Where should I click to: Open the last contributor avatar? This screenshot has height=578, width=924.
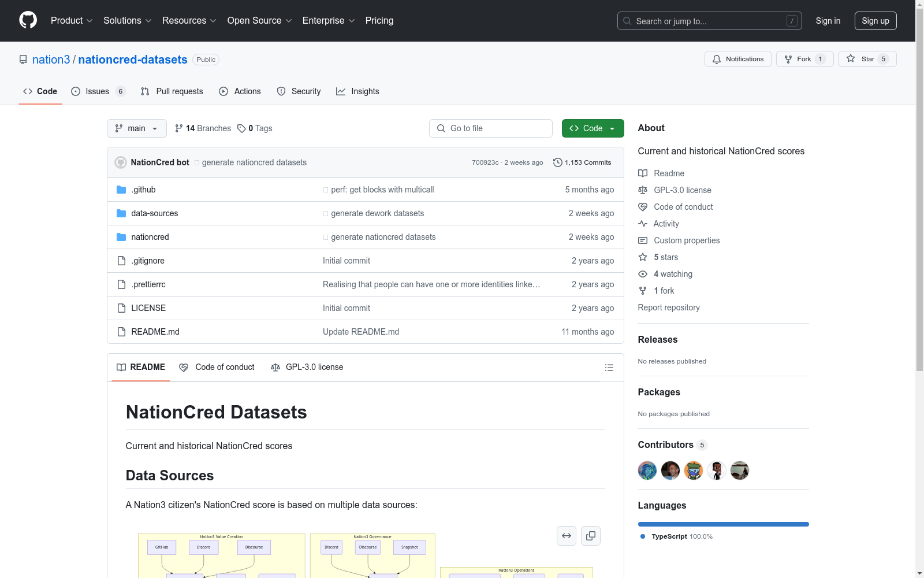click(740, 470)
